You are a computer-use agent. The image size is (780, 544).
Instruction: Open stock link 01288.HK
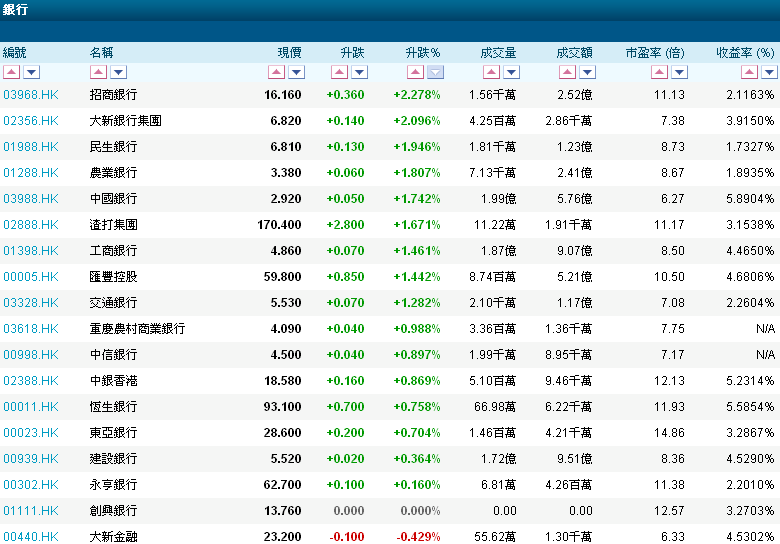(31, 173)
